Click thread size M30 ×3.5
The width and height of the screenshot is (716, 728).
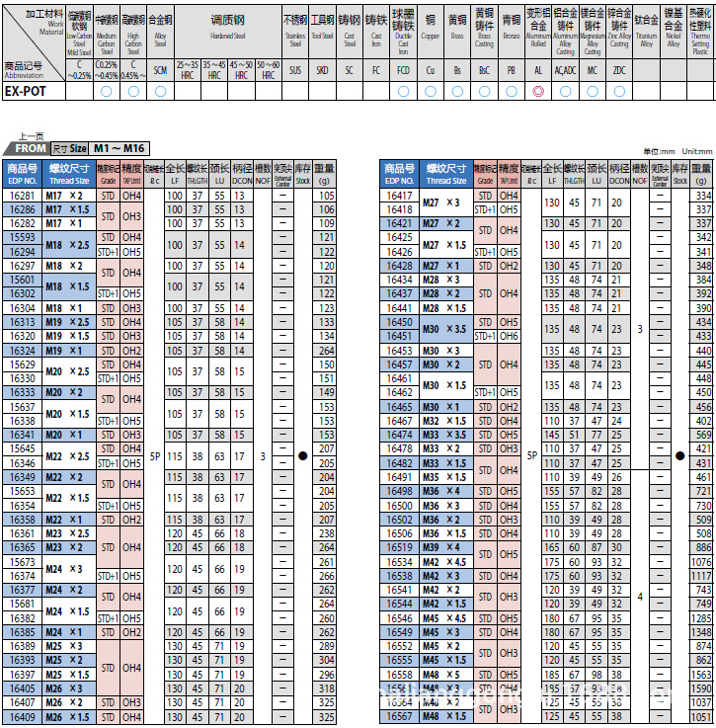pyautogui.click(x=446, y=329)
